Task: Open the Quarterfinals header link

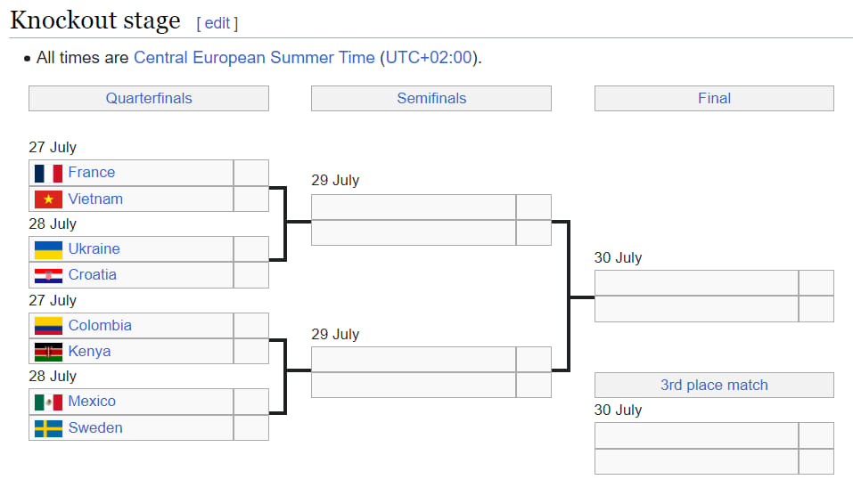Action: click(x=149, y=99)
